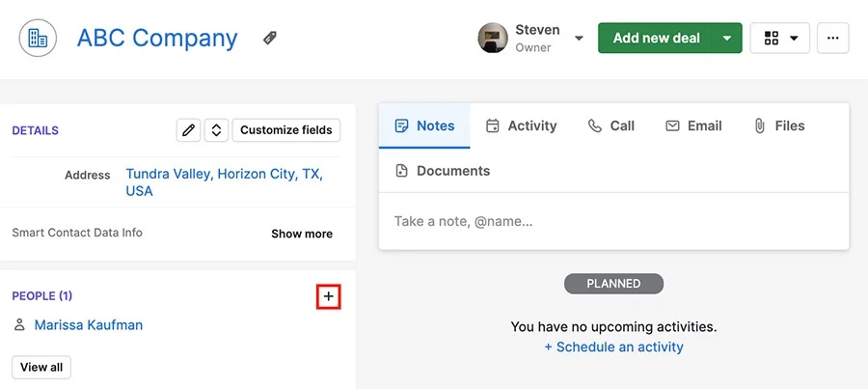This screenshot has width=868, height=389.
Task: Click the label tag icon beside ABC Company
Action: tap(270, 38)
